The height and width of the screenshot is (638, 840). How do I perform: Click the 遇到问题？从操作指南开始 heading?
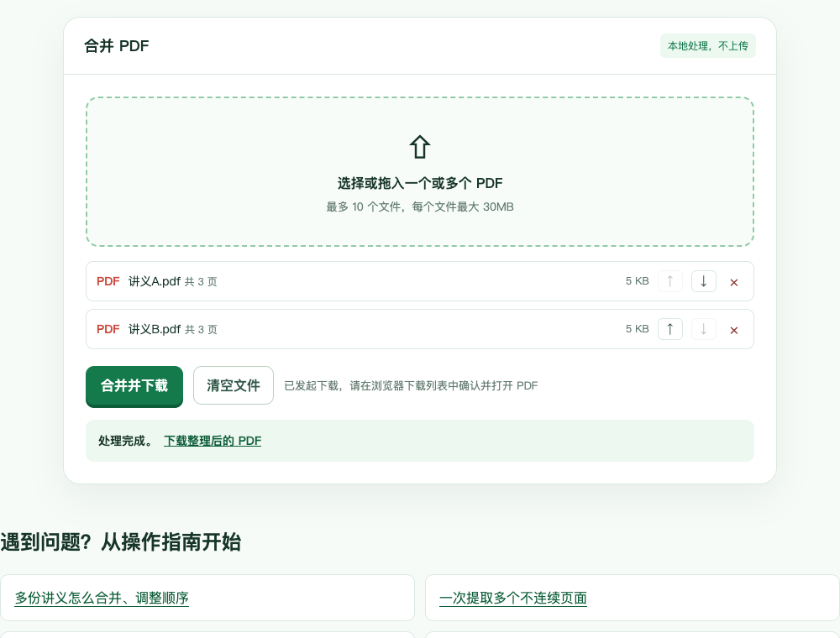[121, 542]
